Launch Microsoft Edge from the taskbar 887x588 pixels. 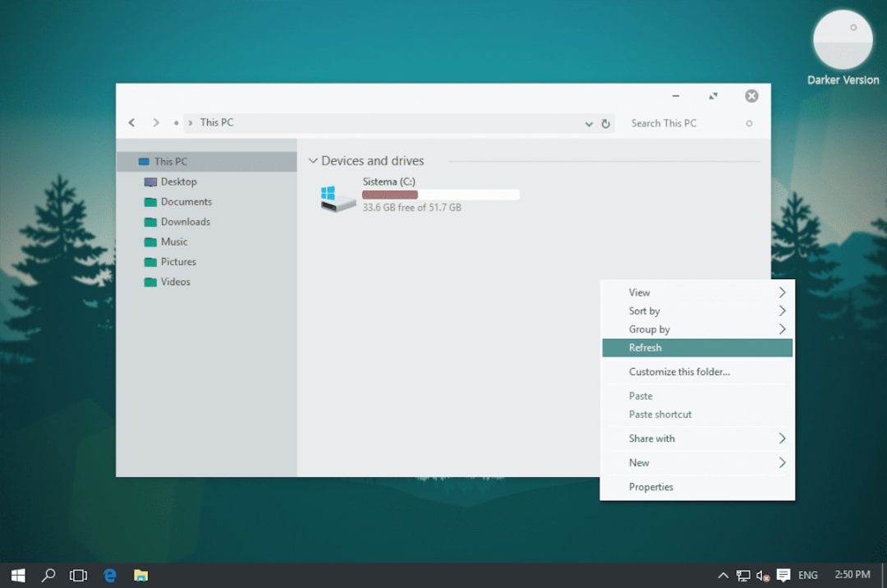(x=109, y=575)
